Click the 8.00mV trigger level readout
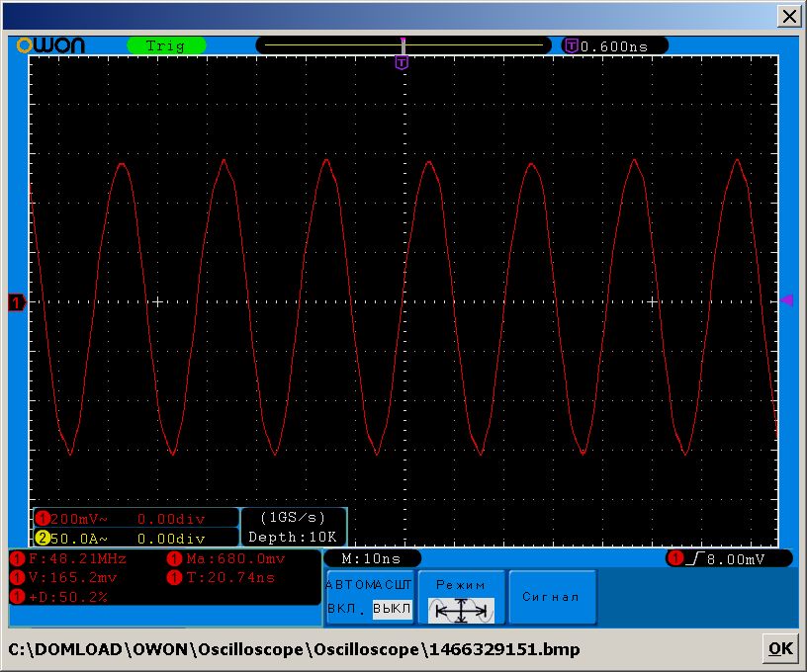This screenshot has height=672, width=807. tap(730, 559)
